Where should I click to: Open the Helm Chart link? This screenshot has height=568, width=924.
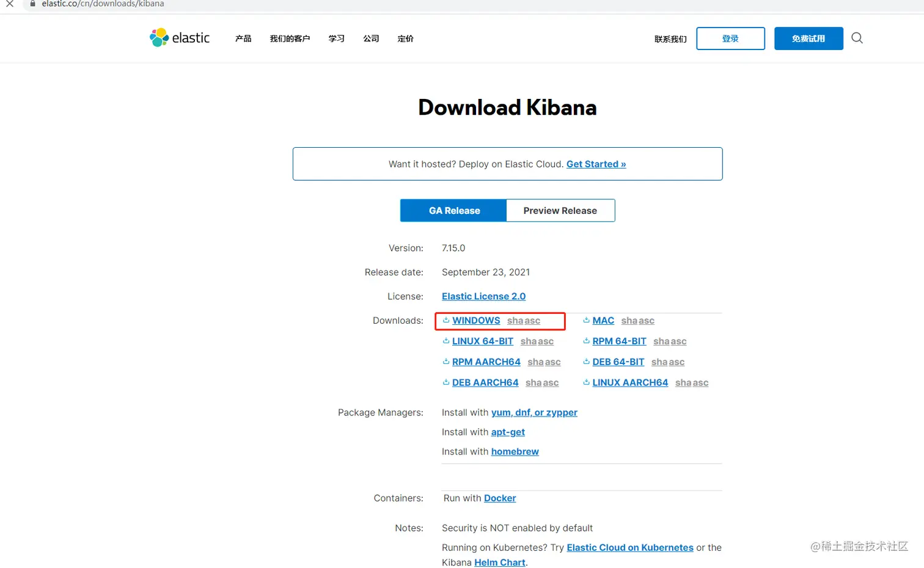(x=500, y=563)
